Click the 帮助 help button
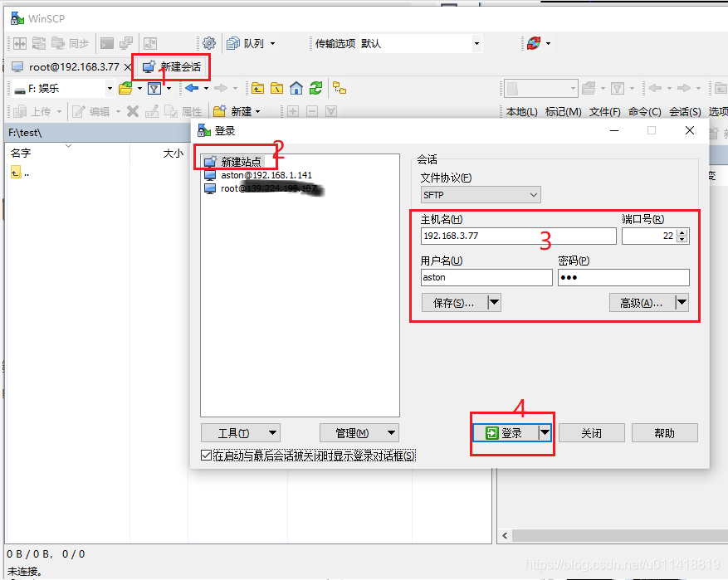728x580 pixels. 664,433
